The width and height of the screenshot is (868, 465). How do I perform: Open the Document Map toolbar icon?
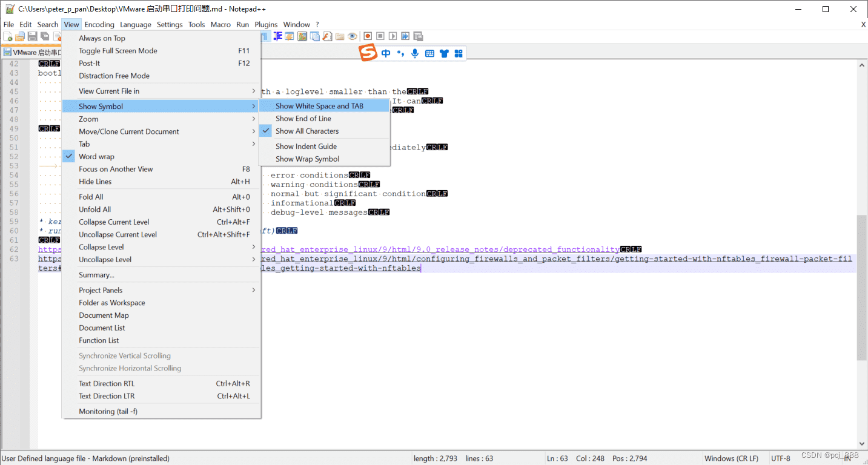[302, 36]
